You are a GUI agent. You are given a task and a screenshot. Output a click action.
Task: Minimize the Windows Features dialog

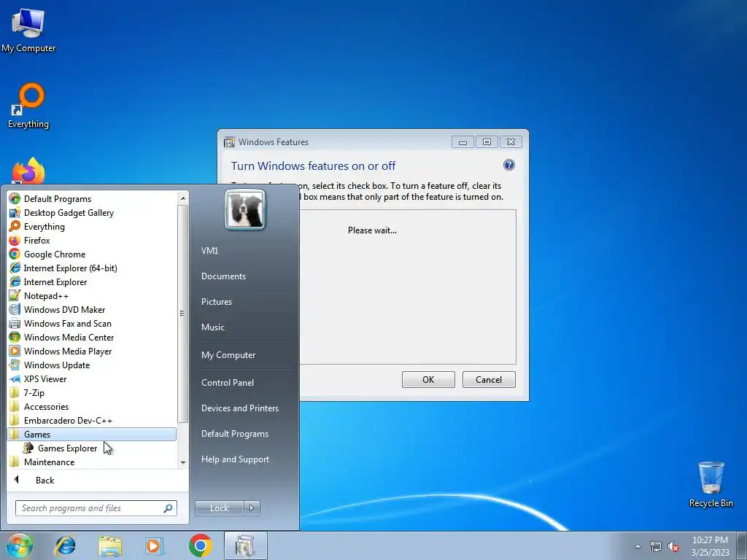click(462, 142)
